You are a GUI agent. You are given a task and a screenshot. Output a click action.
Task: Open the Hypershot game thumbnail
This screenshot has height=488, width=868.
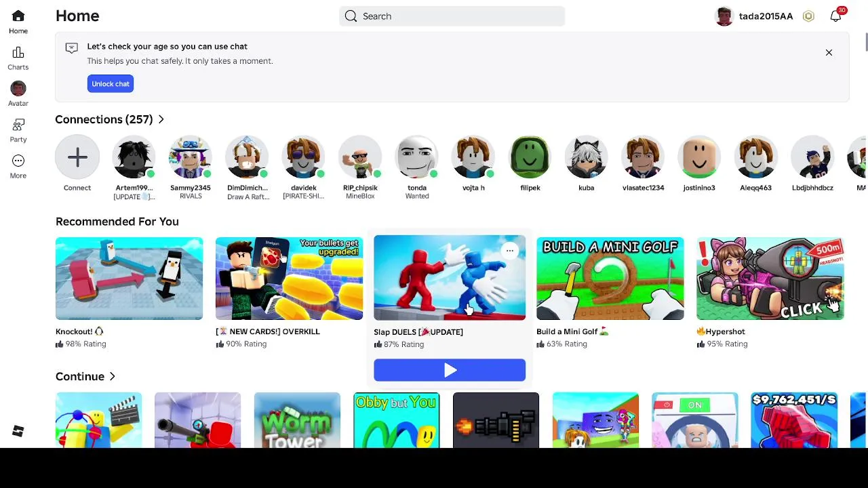(770, 279)
